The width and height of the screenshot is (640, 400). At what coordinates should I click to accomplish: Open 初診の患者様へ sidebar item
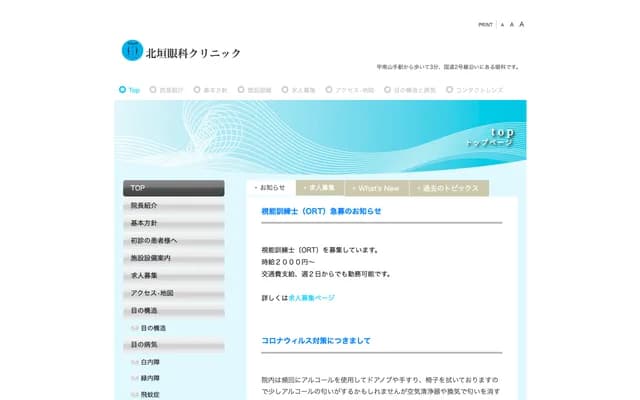point(174,241)
